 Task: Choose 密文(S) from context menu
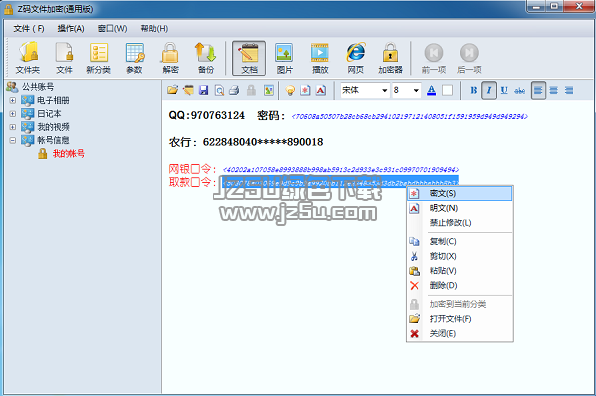click(x=460, y=193)
